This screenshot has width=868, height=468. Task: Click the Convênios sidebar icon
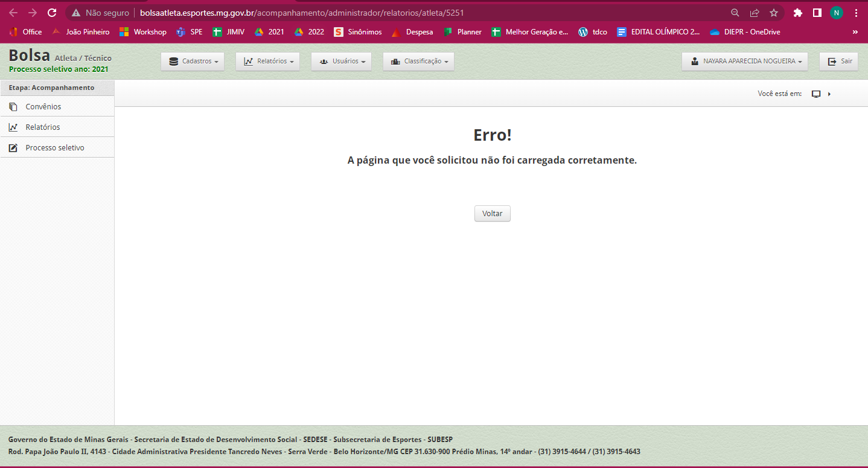click(x=13, y=107)
